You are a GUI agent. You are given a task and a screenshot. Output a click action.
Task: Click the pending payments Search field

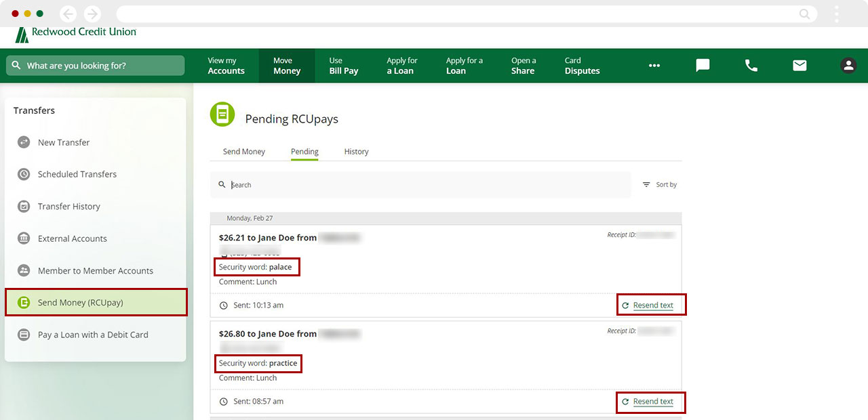pyautogui.click(x=420, y=185)
